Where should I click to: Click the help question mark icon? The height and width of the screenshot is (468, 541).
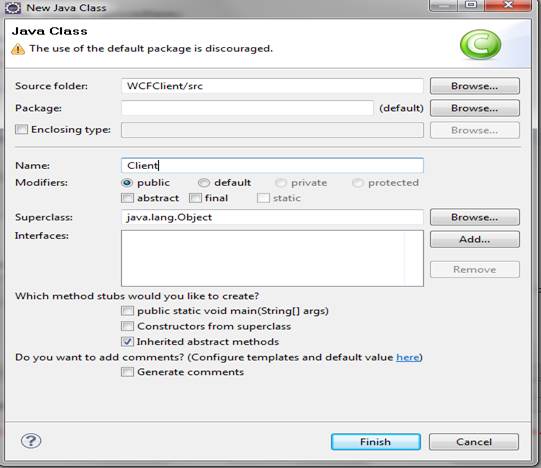[x=31, y=441]
